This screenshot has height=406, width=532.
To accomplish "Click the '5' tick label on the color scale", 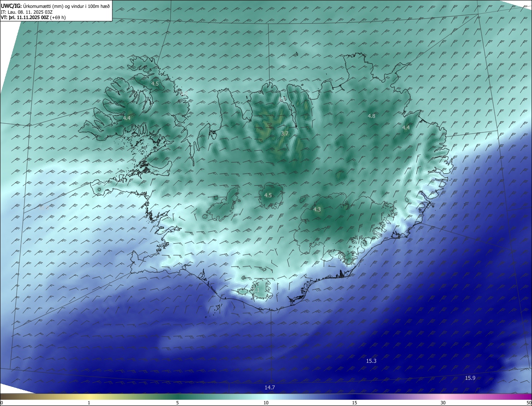I will pyautogui.click(x=177, y=403).
